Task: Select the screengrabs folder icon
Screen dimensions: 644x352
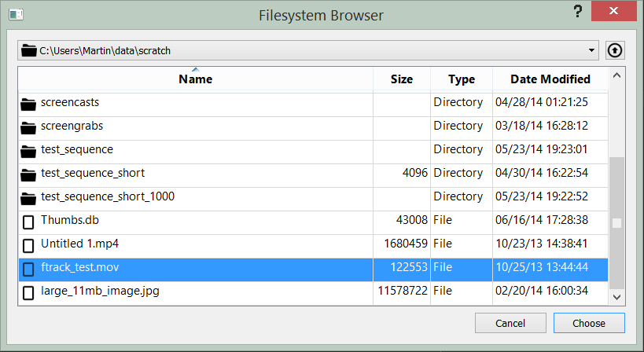Action: point(28,128)
